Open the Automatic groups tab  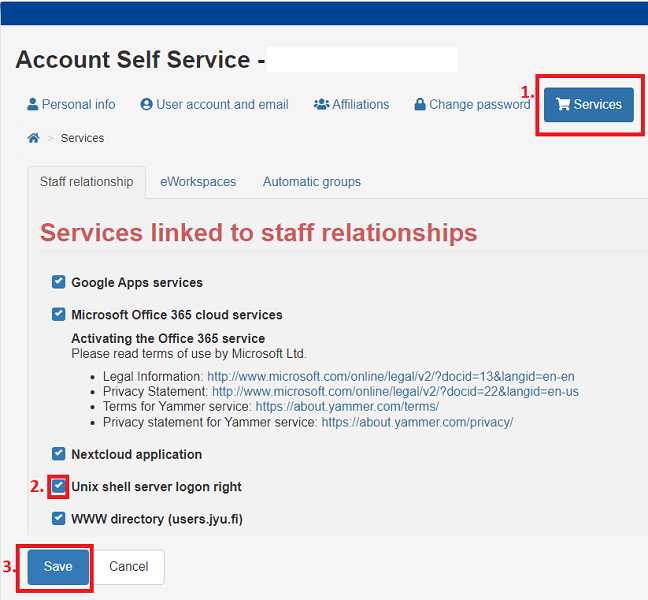coord(311,182)
